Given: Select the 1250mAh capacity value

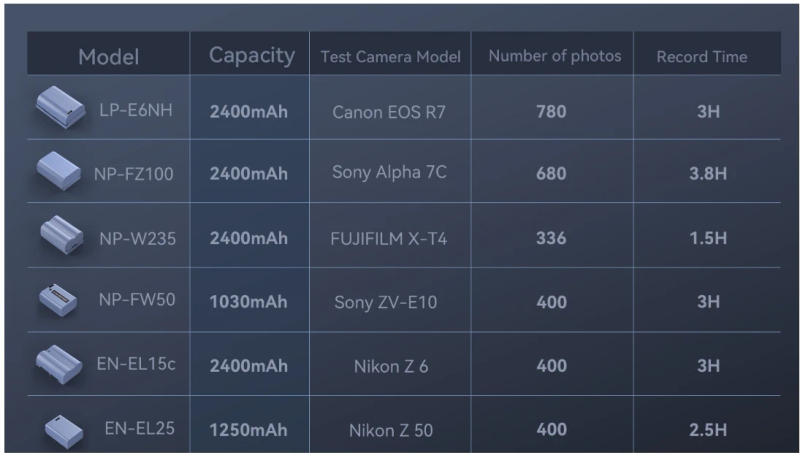Looking at the screenshot, I should (x=248, y=431).
